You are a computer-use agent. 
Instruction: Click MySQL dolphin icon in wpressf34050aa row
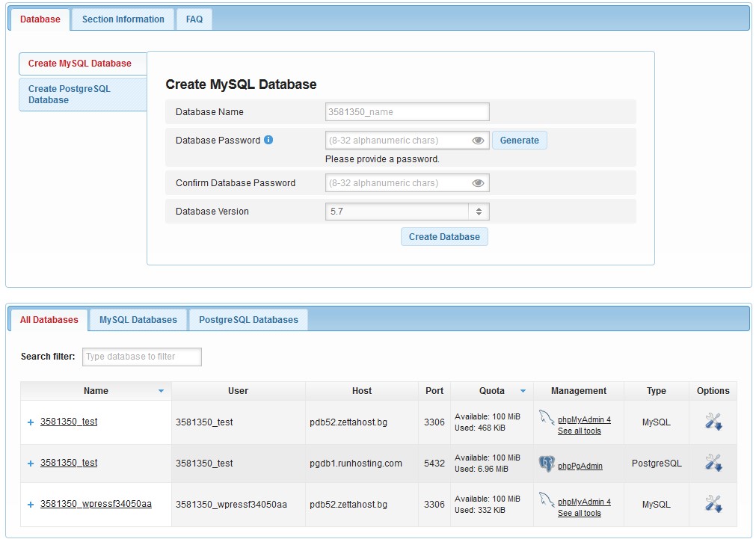[547, 499]
